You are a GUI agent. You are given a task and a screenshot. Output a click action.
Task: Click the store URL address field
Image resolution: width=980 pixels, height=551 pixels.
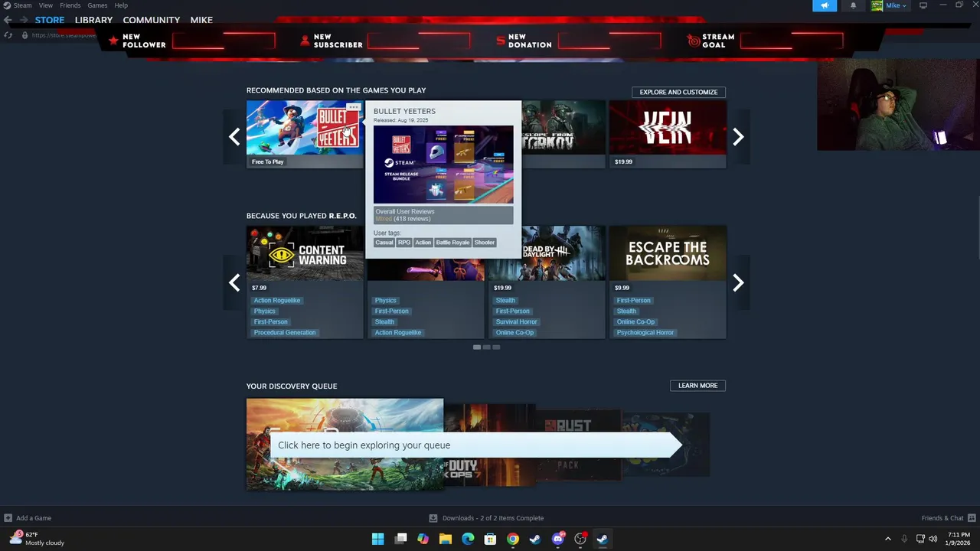[64, 35]
